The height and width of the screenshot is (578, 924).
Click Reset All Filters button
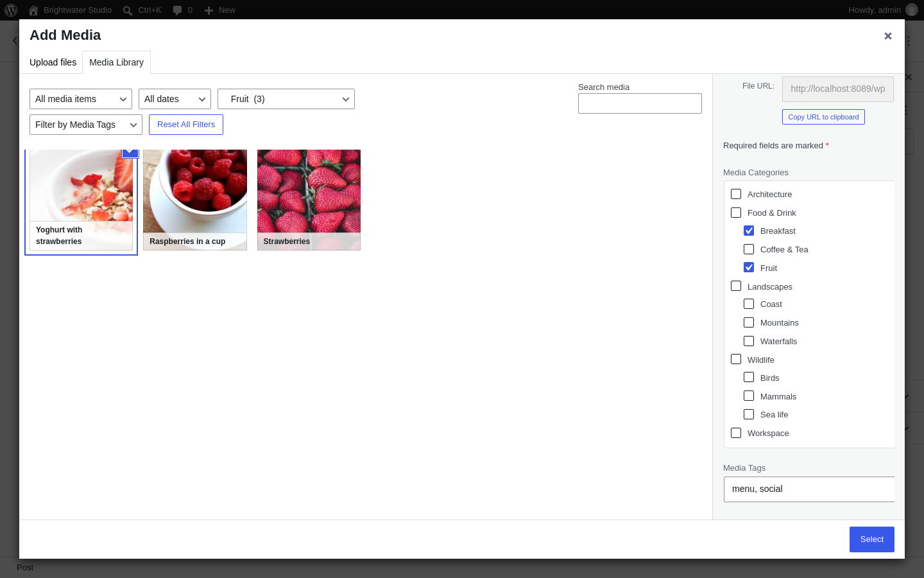pyautogui.click(x=186, y=125)
